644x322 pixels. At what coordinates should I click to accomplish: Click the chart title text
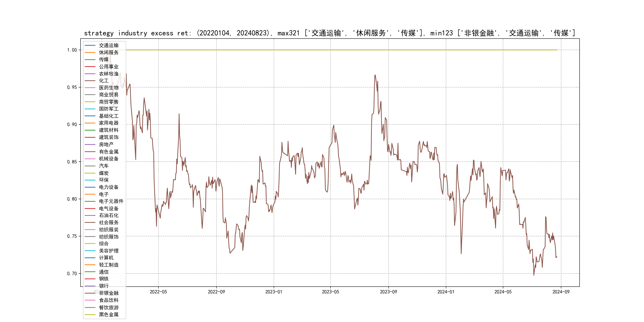pyautogui.click(x=330, y=33)
